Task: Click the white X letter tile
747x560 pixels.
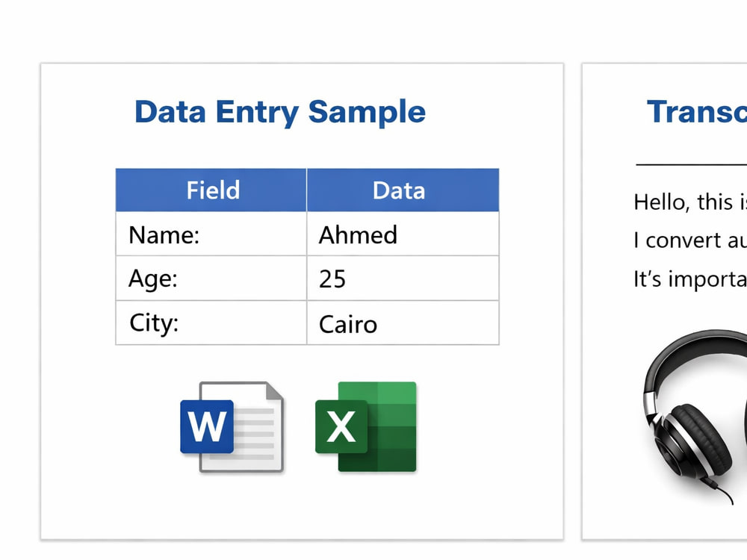Action: (341, 426)
